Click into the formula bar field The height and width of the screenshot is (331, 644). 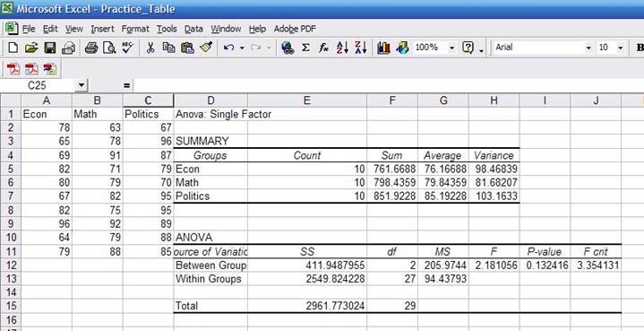tap(388, 85)
